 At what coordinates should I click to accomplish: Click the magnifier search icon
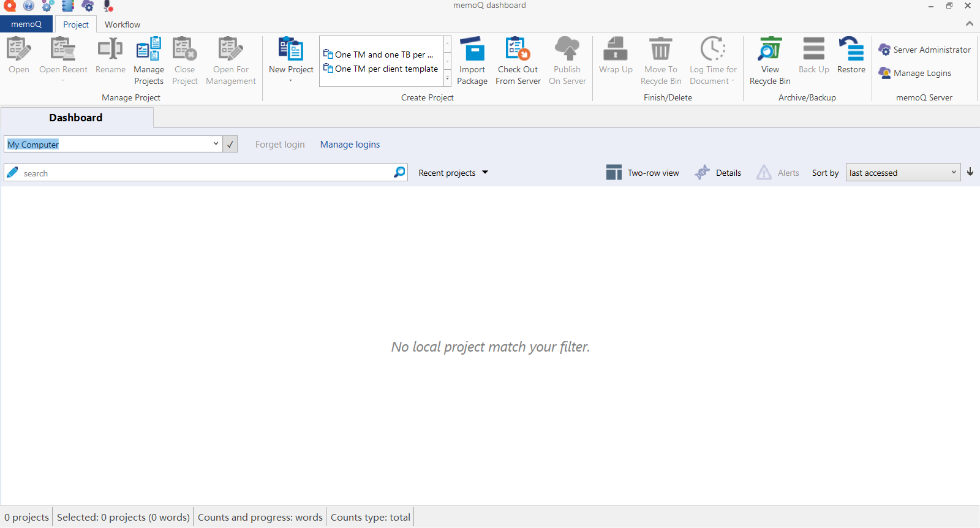399,172
